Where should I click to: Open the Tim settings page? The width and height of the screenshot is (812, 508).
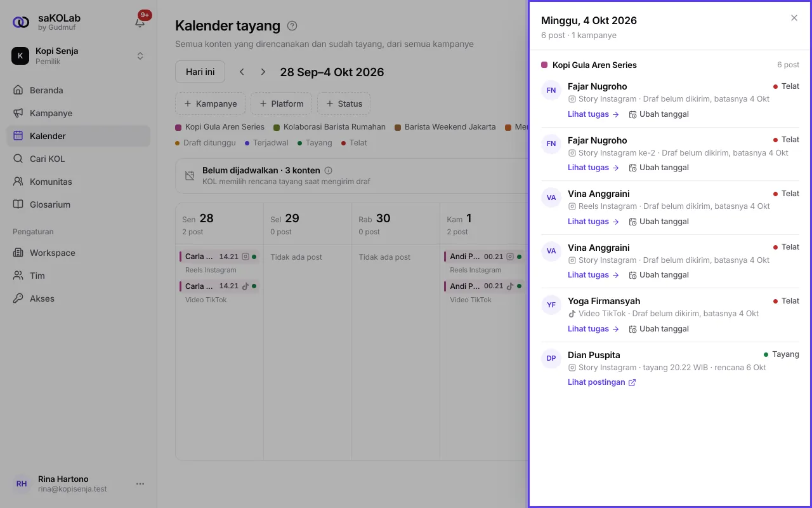79,276
